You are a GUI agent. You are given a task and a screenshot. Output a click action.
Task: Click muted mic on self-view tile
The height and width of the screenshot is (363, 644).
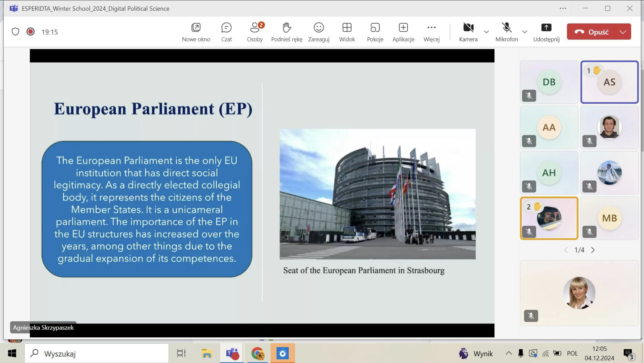pyautogui.click(x=531, y=316)
